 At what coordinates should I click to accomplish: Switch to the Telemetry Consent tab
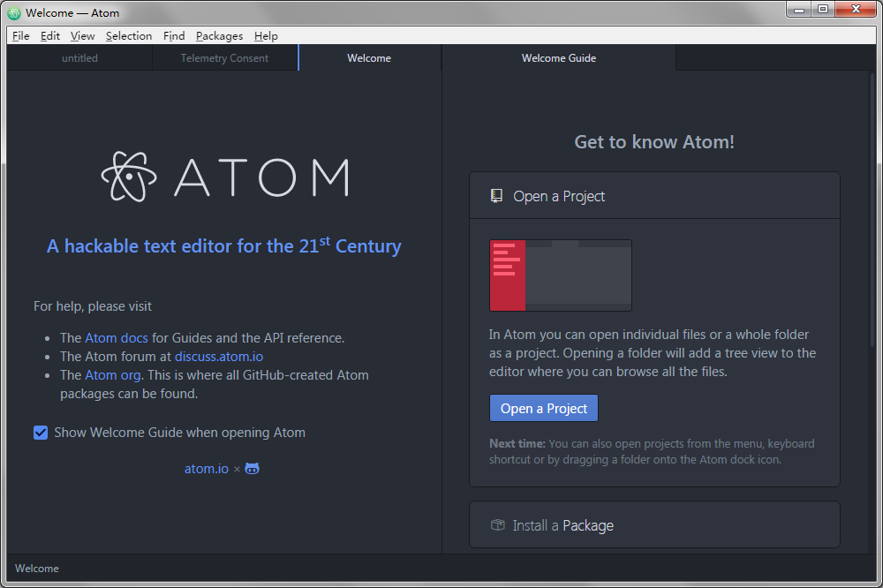224,58
